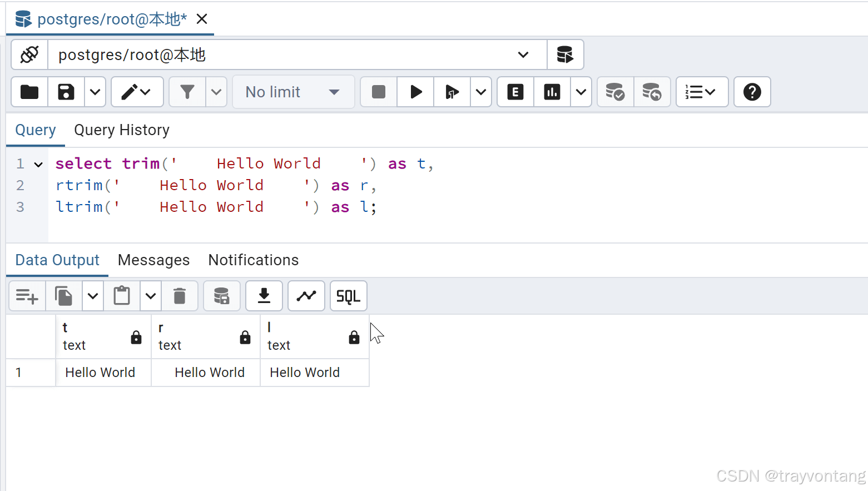This screenshot has width=868, height=491.
Task: Click the Copy rows icon
Action: (x=64, y=296)
